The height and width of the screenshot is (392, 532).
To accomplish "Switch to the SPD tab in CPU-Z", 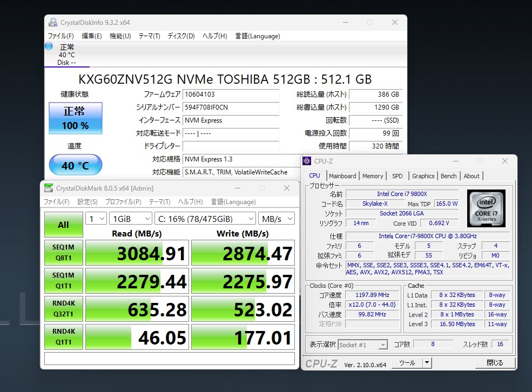I will coord(398,176).
